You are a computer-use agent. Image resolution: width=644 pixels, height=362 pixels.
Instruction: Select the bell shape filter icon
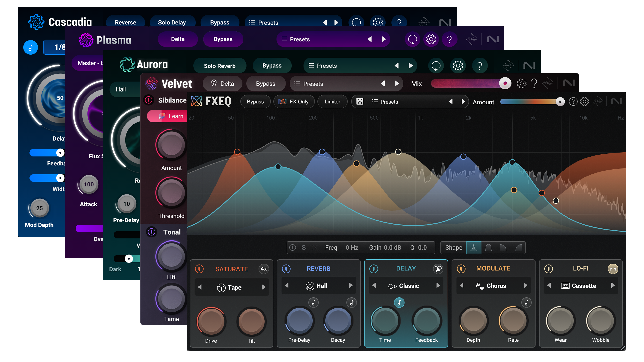(x=473, y=248)
